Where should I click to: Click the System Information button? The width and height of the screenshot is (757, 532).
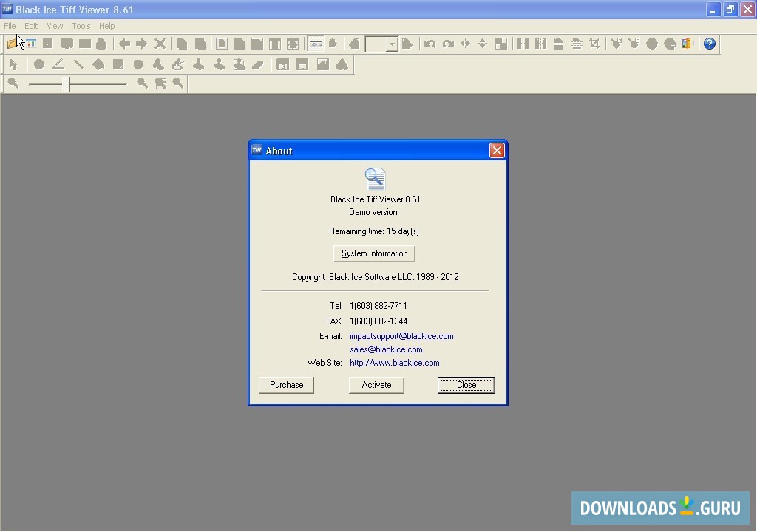(374, 253)
